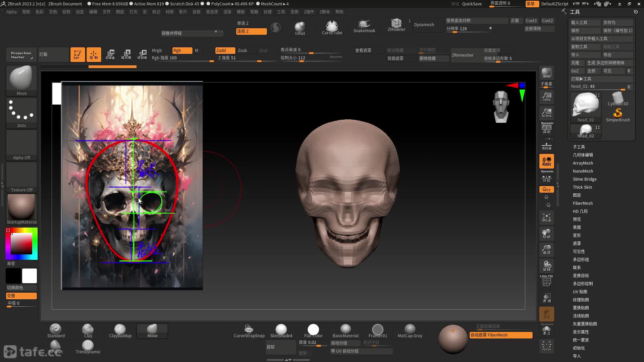Expand the FiberMesh section

click(x=583, y=203)
